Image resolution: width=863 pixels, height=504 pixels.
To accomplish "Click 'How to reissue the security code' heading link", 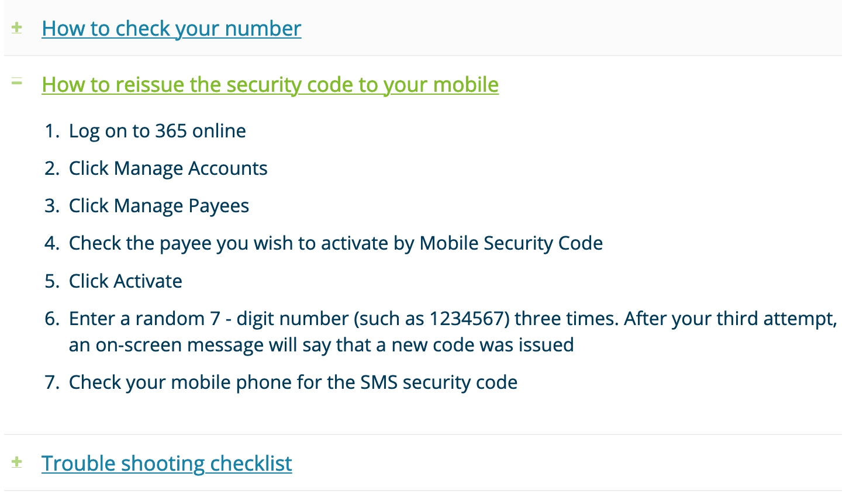I will (270, 85).
